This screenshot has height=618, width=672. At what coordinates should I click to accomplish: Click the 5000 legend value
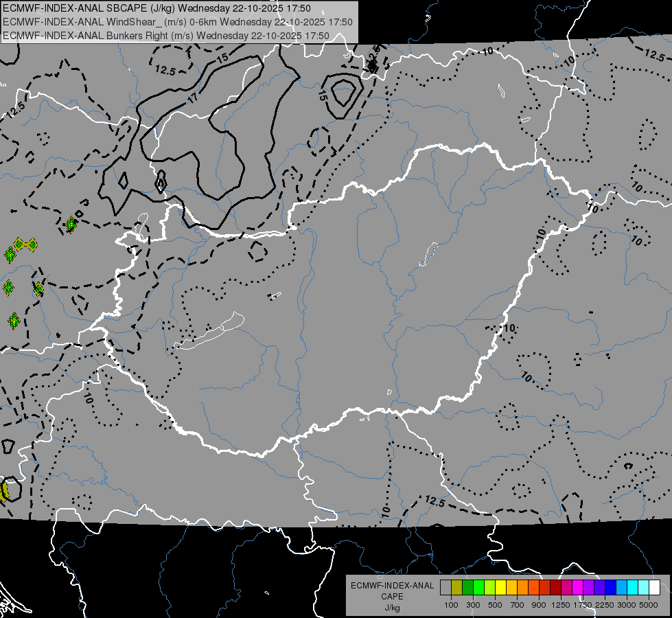tap(649, 605)
